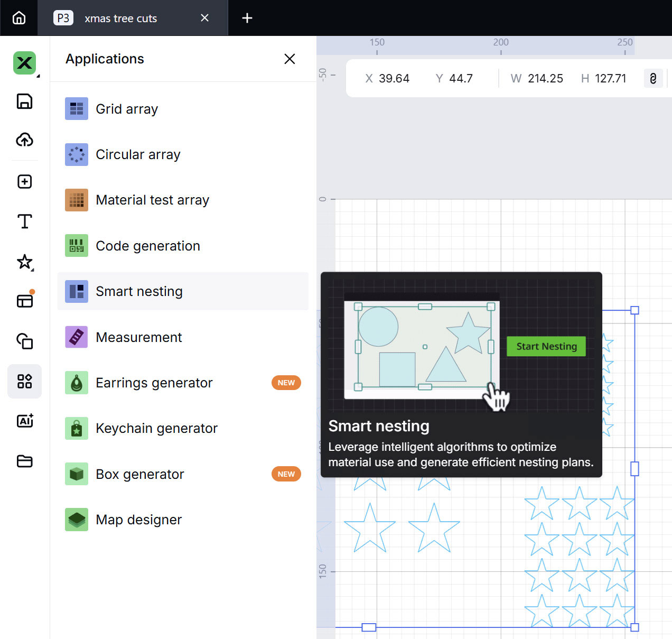Open the xTool logo main menu
The width and height of the screenshot is (672, 639).
pyautogui.click(x=24, y=63)
